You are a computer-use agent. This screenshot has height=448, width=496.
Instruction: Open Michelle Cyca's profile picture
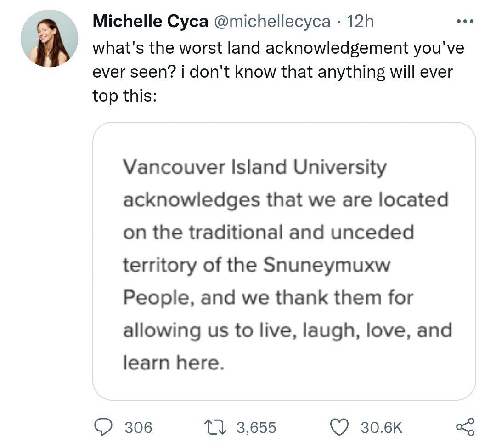(x=50, y=39)
